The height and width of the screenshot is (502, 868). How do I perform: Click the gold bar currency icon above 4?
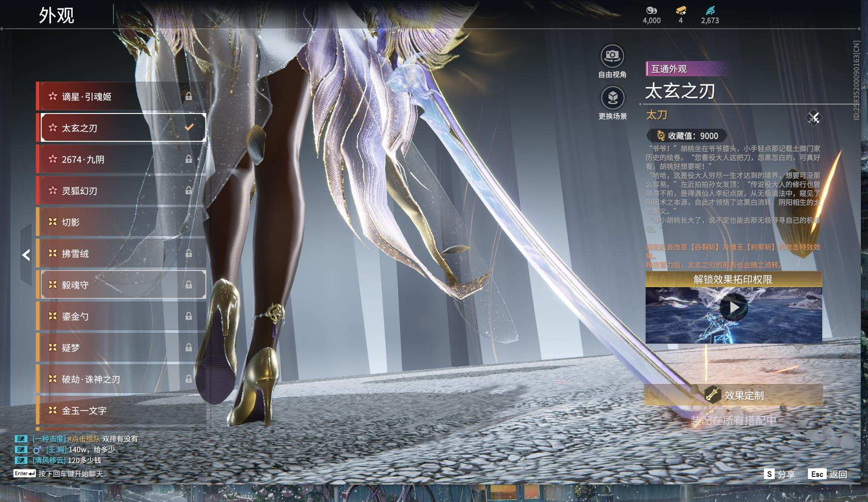point(681,10)
